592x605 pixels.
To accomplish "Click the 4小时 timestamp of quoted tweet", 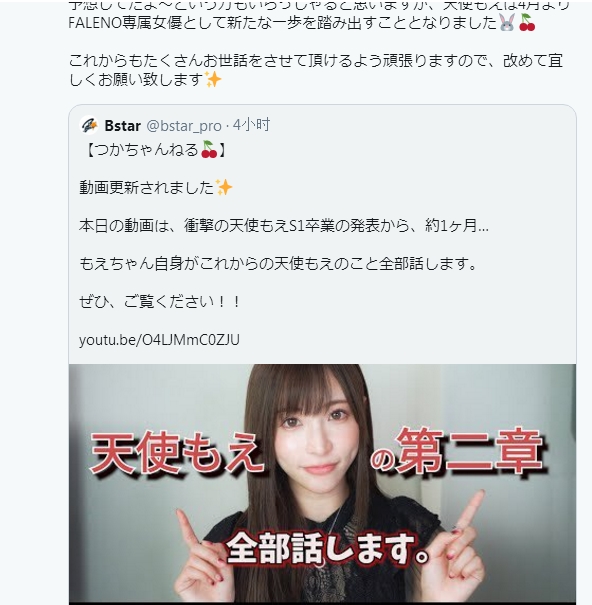I will [251, 125].
